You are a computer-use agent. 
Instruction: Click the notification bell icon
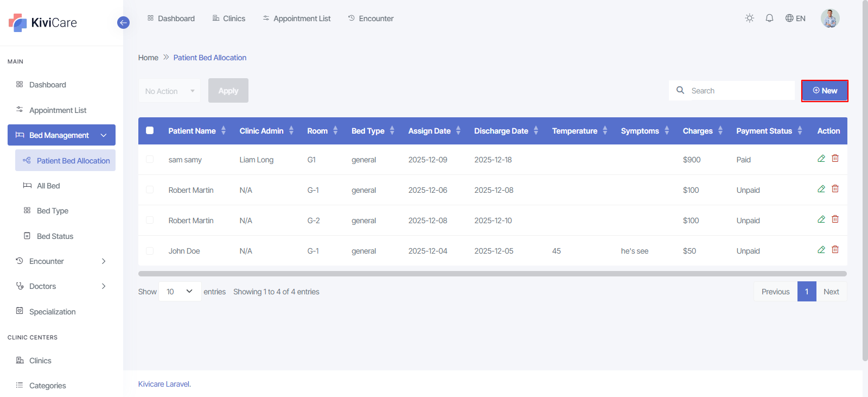click(769, 18)
